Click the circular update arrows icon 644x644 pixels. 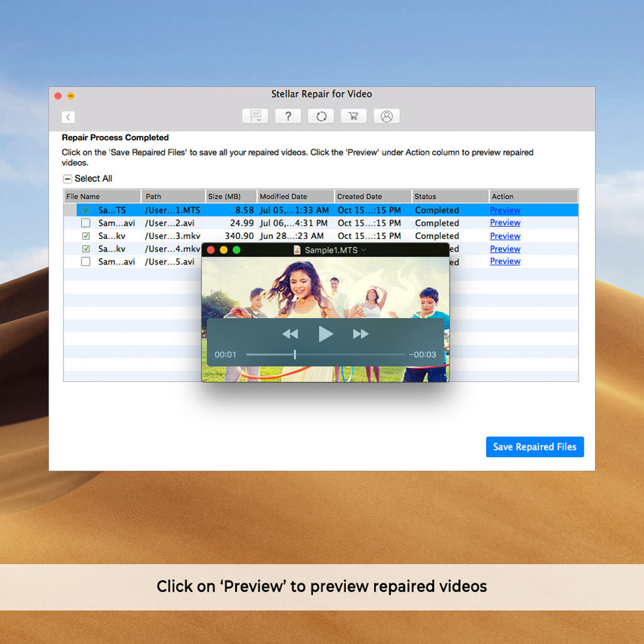click(321, 116)
